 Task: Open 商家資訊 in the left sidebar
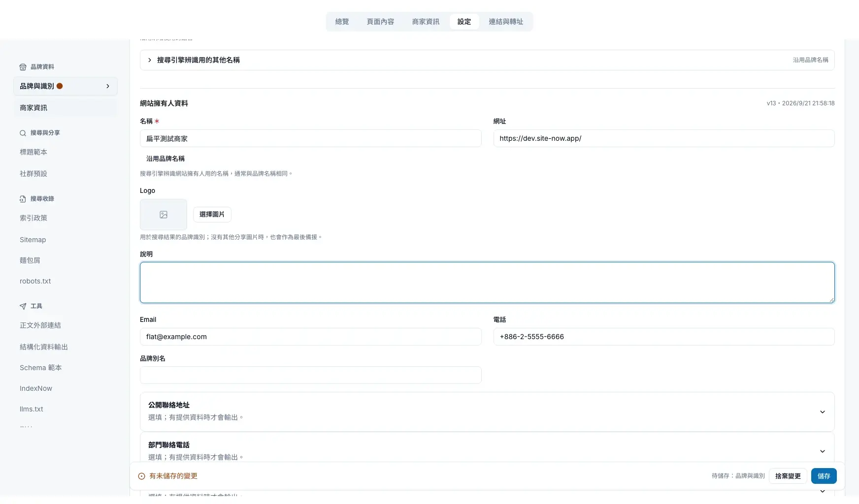pyautogui.click(x=66, y=108)
